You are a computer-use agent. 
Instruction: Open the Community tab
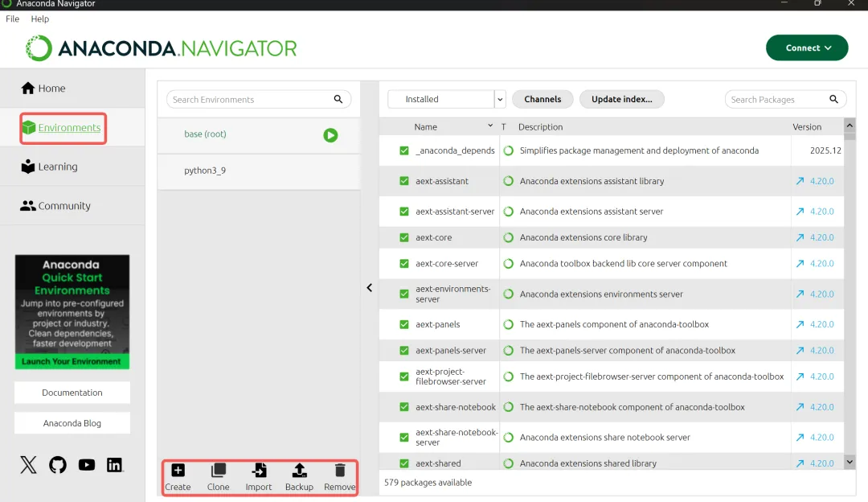point(72,206)
